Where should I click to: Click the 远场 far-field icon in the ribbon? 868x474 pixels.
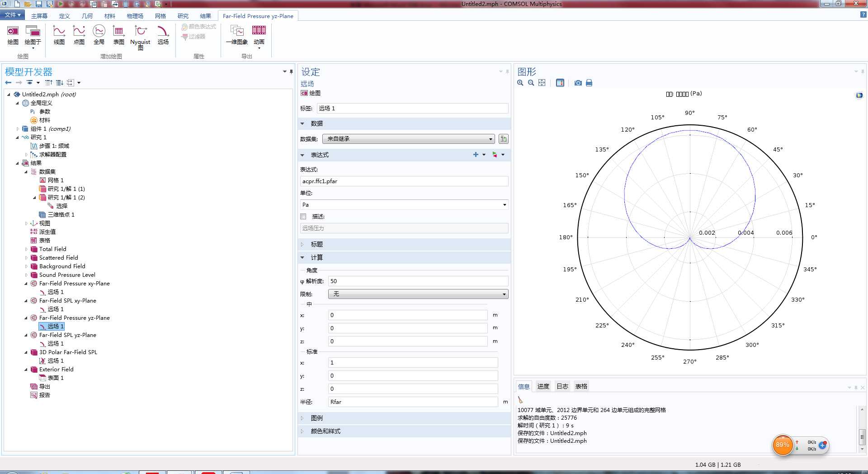coord(163,35)
